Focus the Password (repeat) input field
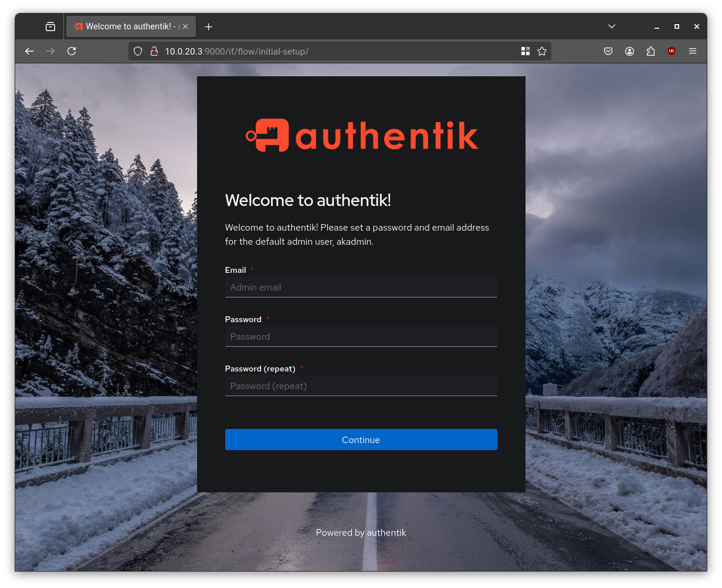 361,386
